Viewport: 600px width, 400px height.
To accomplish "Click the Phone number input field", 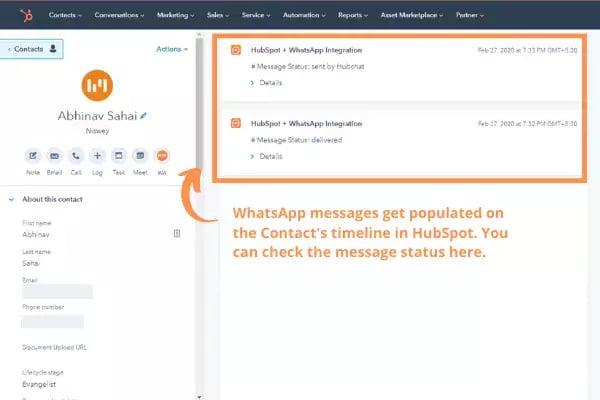I will [53, 322].
